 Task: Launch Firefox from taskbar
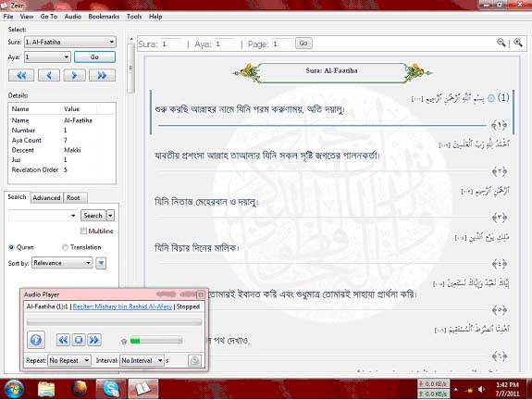(79, 389)
